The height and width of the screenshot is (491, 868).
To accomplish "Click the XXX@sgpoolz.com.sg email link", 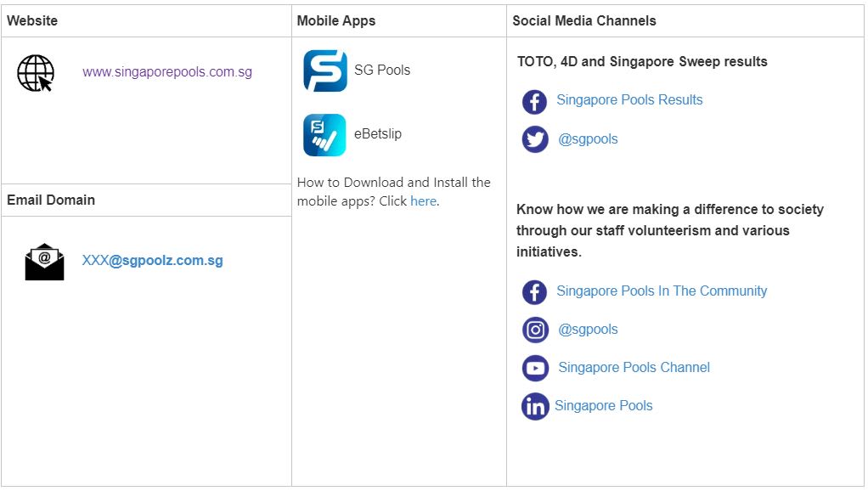I will point(152,261).
